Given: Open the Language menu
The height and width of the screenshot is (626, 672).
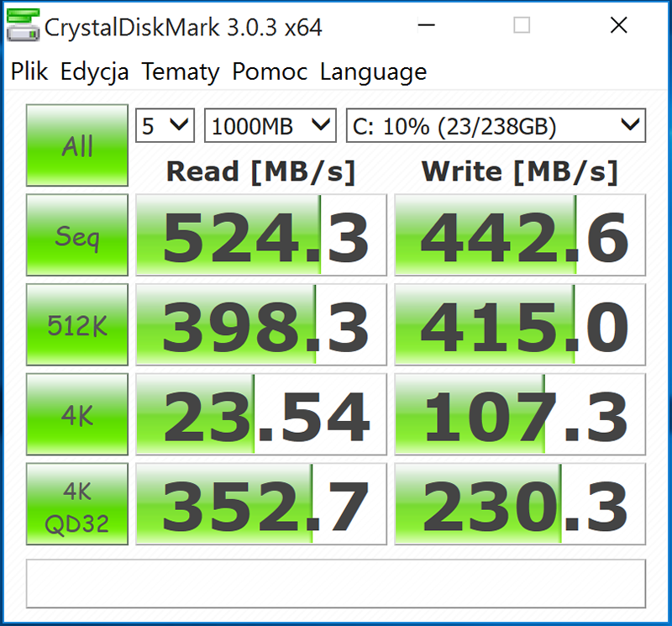Looking at the screenshot, I should pos(373,71).
